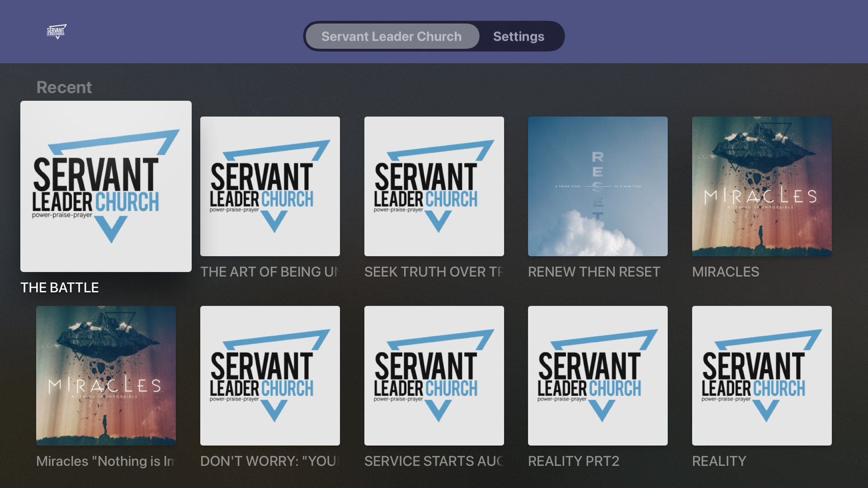Click the RENEW THEN RESET title text
868x488 pixels.
[x=594, y=272]
